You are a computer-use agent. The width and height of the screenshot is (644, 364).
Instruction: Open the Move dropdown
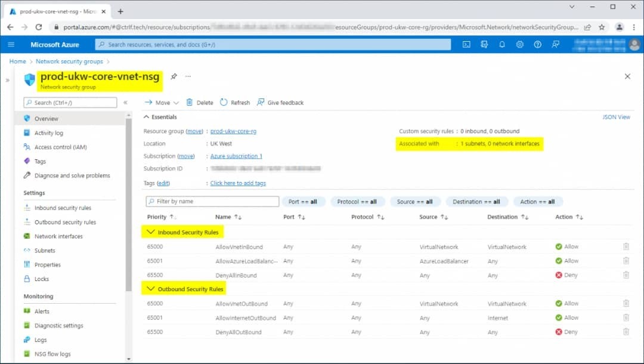point(162,103)
